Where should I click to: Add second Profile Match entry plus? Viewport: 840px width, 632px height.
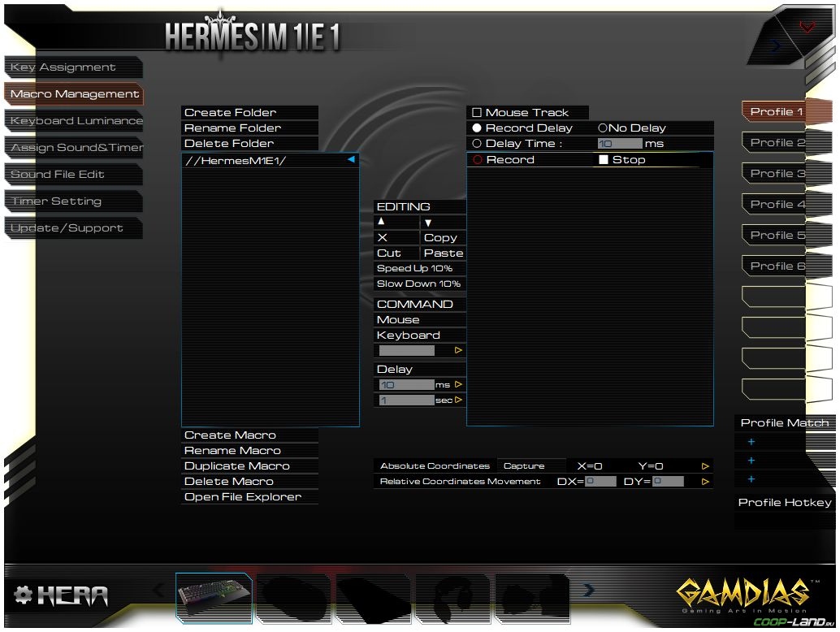[751, 461]
